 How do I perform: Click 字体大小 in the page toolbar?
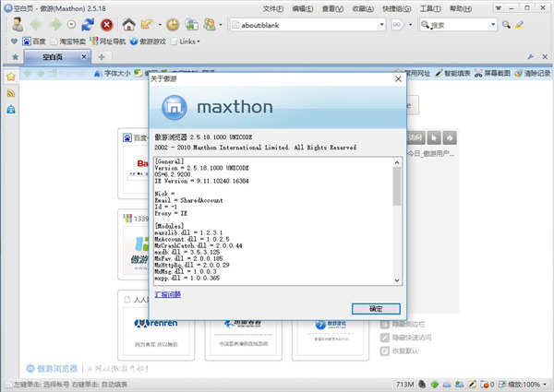click(x=113, y=74)
